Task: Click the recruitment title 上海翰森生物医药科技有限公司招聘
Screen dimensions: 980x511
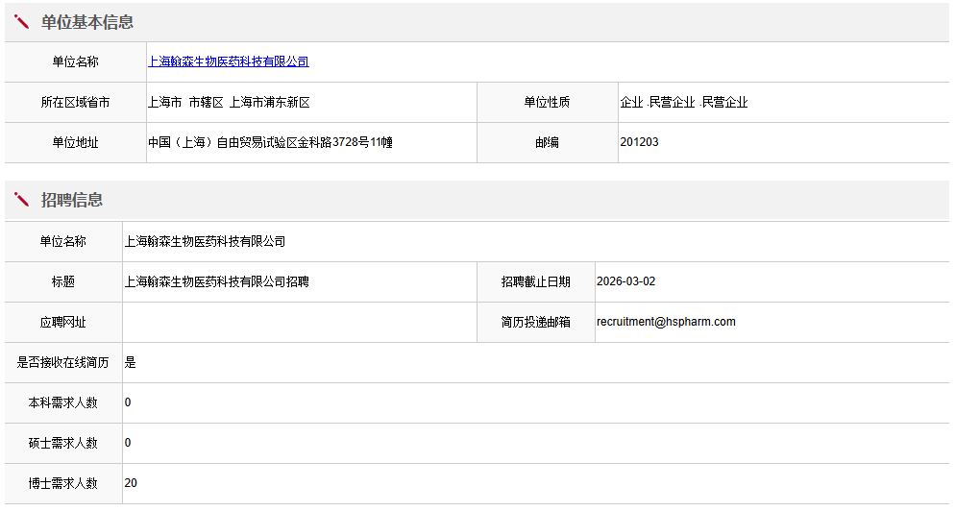Action: pyautogui.click(x=216, y=281)
